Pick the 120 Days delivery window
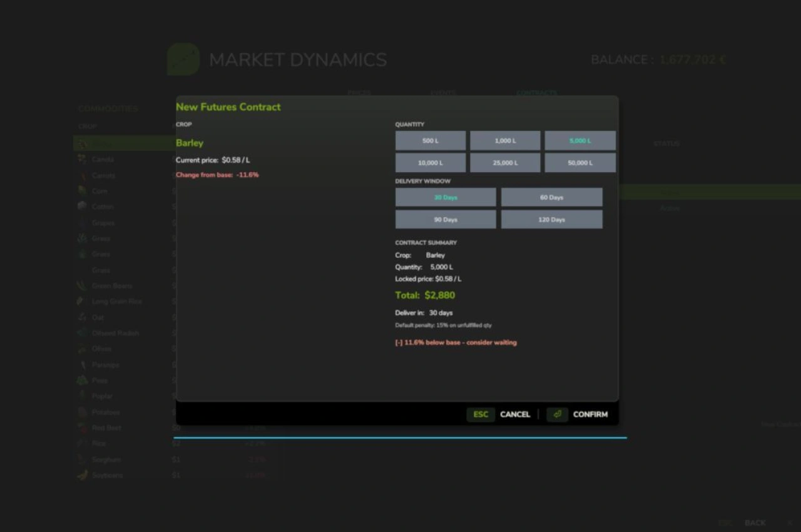This screenshot has width=801, height=532. pos(551,220)
